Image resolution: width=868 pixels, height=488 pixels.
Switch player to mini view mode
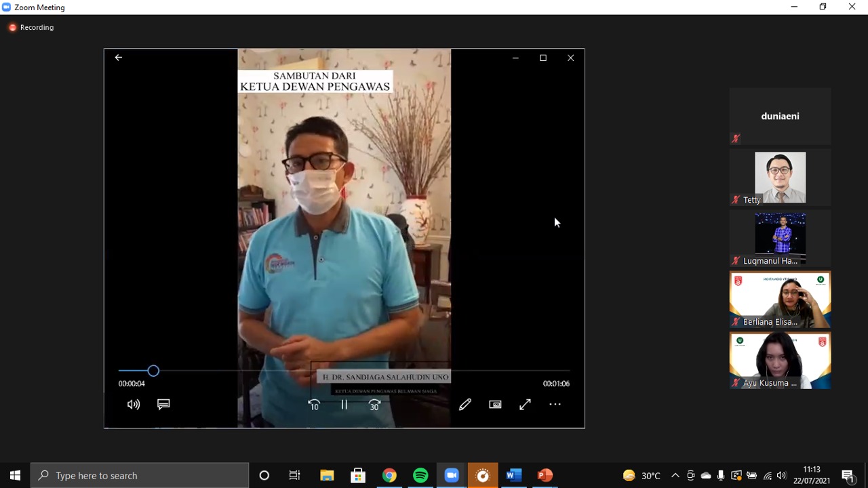pyautogui.click(x=495, y=405)
